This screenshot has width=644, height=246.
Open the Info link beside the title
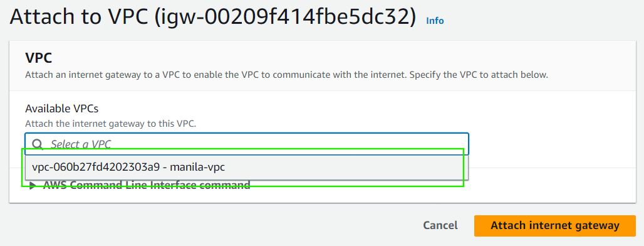[435, 21]
